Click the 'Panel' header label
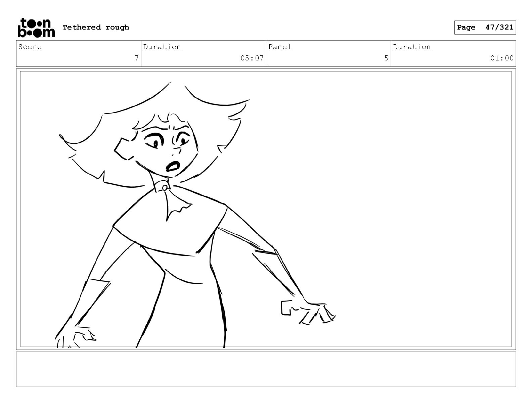This screenshot has width=532, height=411. (x=280, y=47)
